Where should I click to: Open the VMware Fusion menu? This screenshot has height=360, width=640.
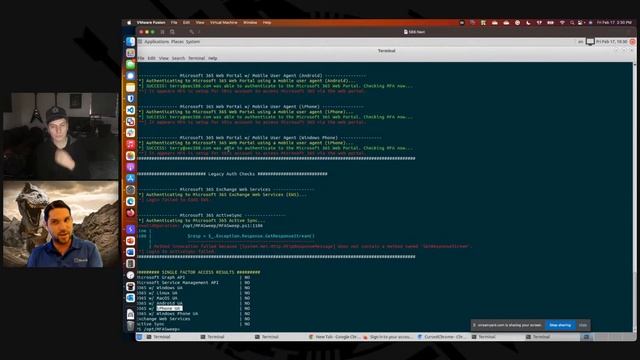pos(151,22)
